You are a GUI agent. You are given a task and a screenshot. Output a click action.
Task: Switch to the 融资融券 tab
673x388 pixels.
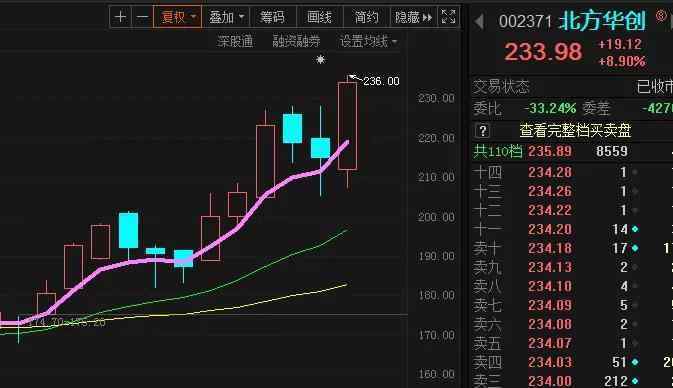pyautogui.click(x=297, y=41)
